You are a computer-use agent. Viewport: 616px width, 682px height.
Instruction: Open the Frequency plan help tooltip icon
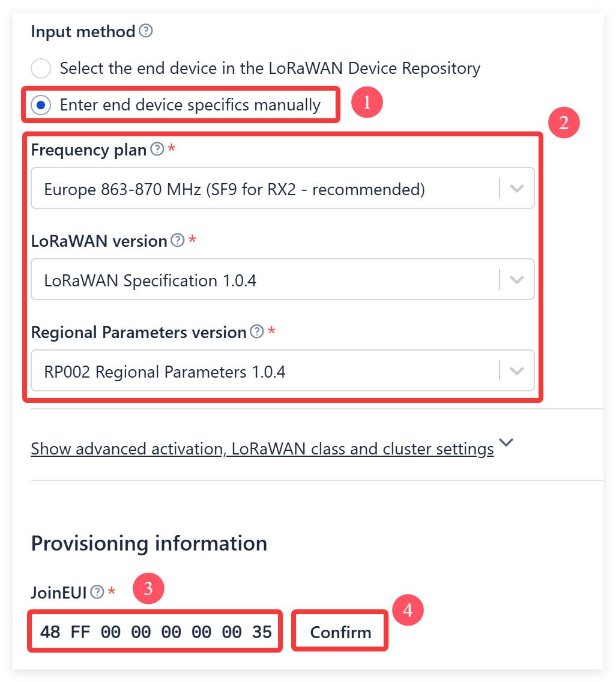click(x=157, y=149)
